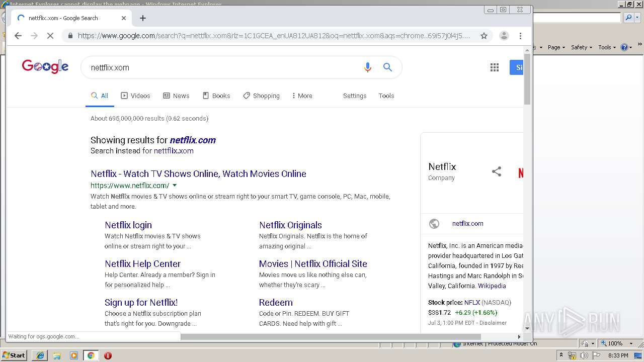The image size is (644, 362).
Task: Open the Sign up for Netflix! link
Action: (x=141, y=303)
